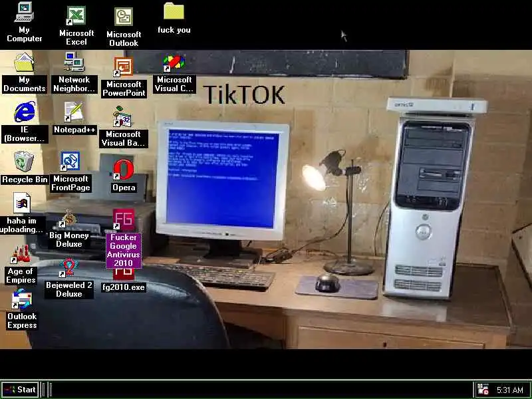Viewport: 532px width, 399px height.
Task: Click the taskbar toolbar grip handle
Action: tap(50, 390)
